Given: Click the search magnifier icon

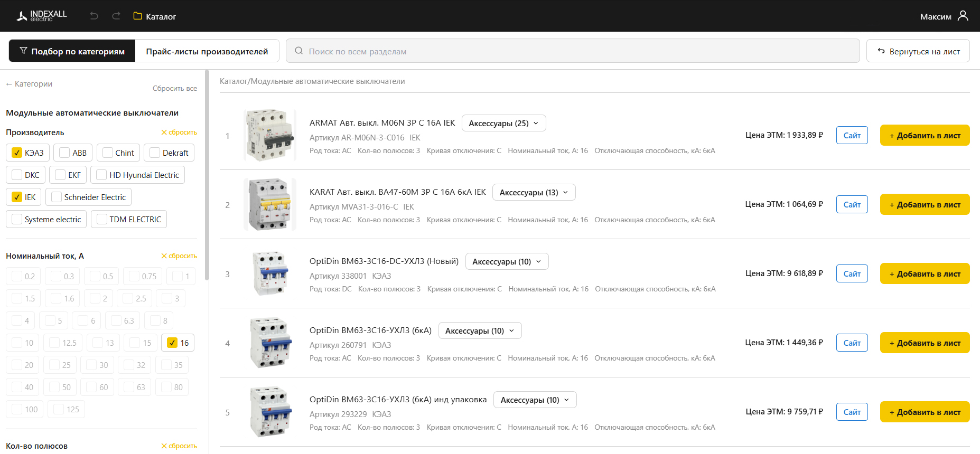Looking at the screenshot, I should tap(299, 51).
